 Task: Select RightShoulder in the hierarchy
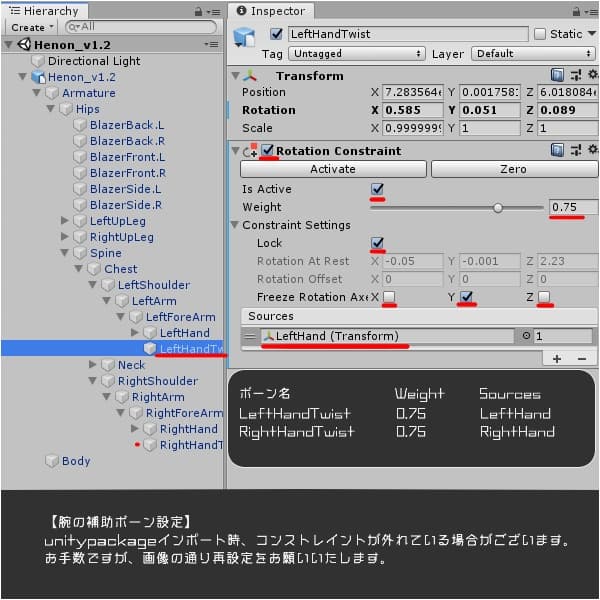(158, 381)
